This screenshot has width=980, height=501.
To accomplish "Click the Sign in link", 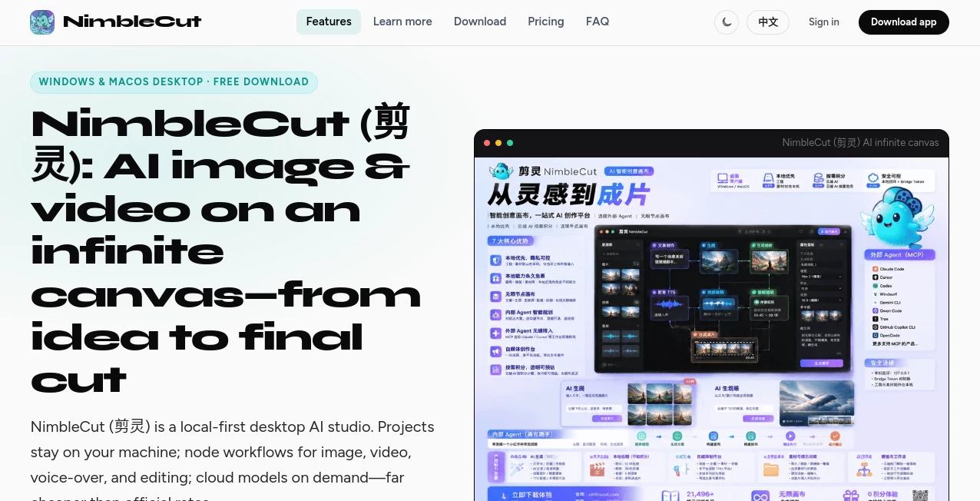I will tap(824, 22).
